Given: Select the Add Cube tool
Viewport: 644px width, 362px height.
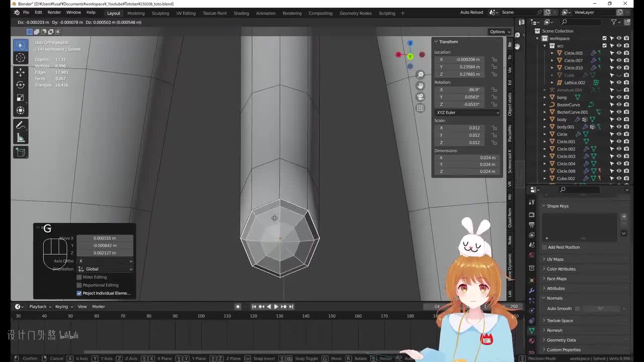Looking at the screenshot, I should pyautogui.click(x=21, y=152).
